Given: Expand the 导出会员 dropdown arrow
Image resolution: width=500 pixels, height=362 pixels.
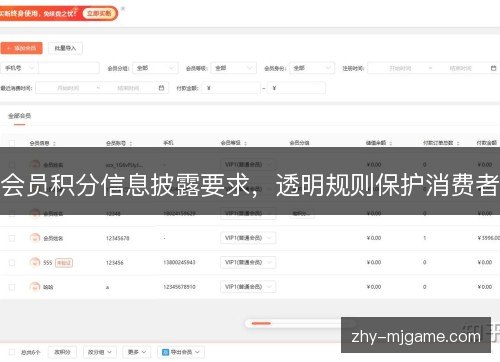Looking at the screenshot, I should [197, 352].
